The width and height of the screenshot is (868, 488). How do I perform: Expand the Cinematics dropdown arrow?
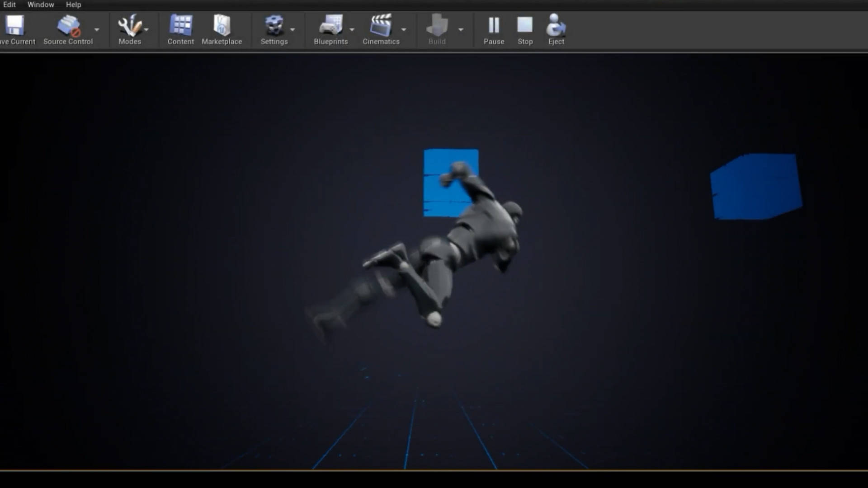point(404,29)
